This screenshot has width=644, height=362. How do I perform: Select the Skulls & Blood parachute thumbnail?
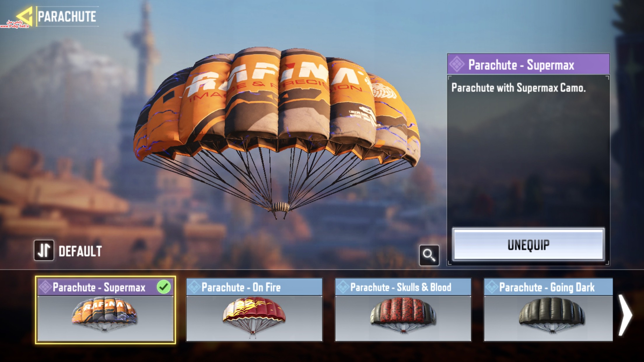(x=403, y=315)
